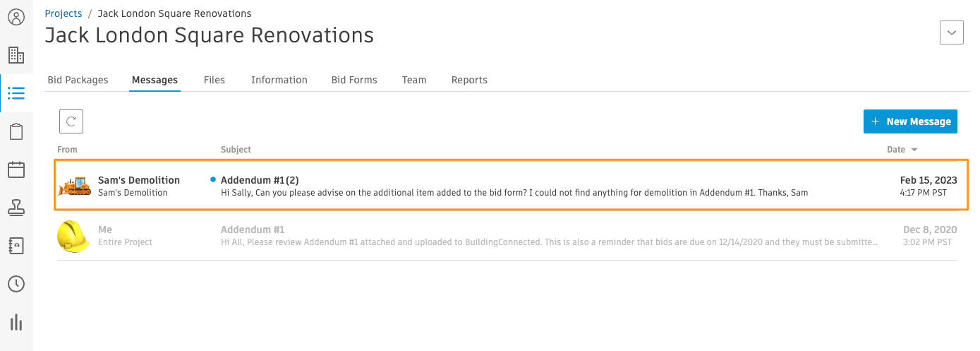Open the Reports tab
980x351 pixels.
[x=469, y=80]
